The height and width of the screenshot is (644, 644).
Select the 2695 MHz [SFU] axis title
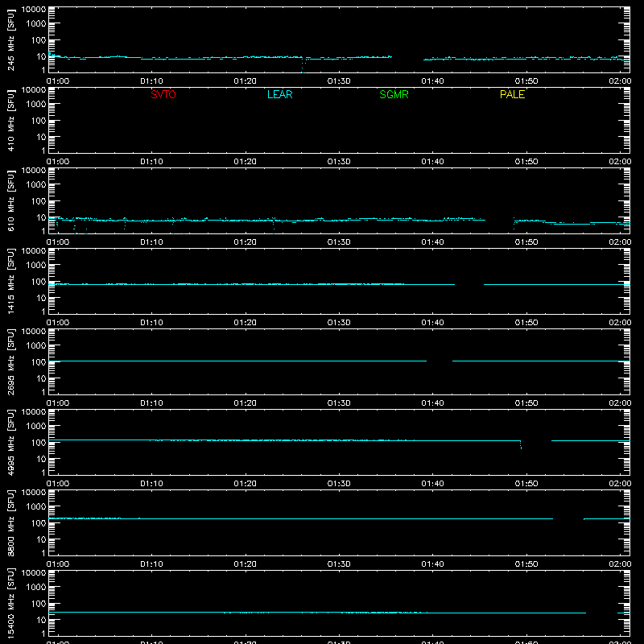pos(10,361)
